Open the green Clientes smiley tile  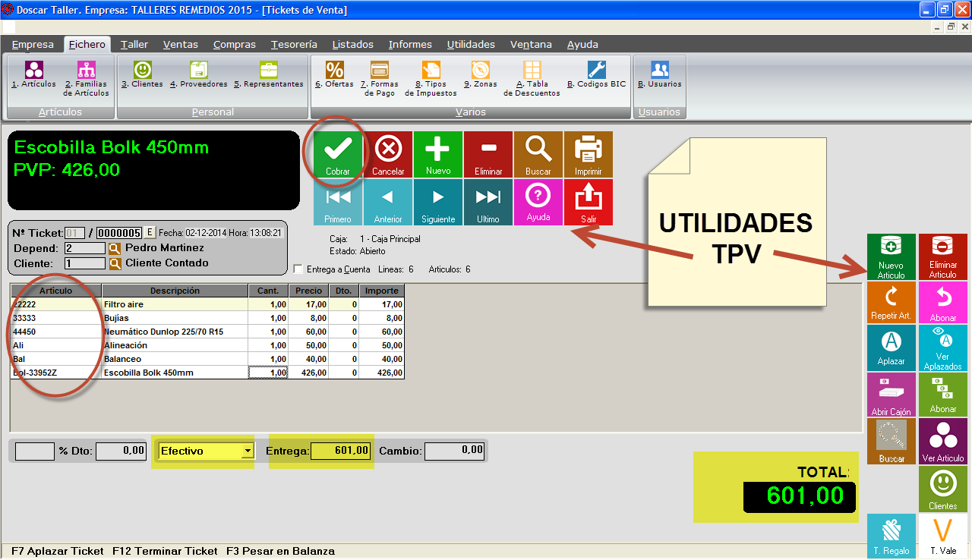(943, 489)
